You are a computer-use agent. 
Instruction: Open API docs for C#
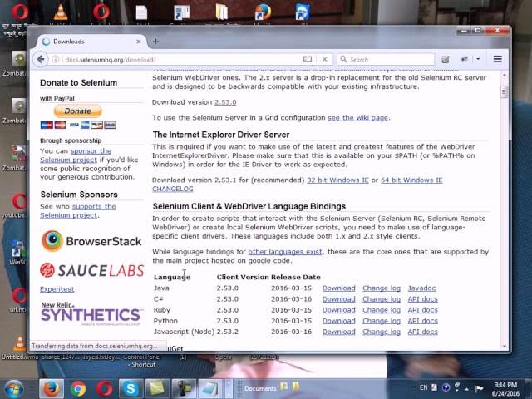tap(423, 299)
